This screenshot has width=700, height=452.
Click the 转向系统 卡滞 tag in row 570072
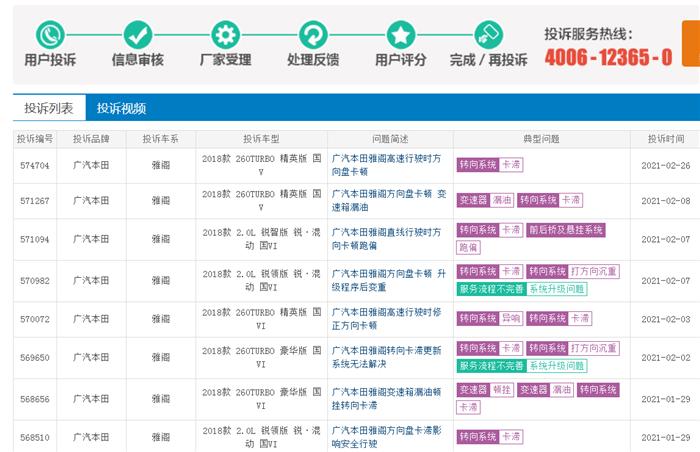(x=559, y=318)
